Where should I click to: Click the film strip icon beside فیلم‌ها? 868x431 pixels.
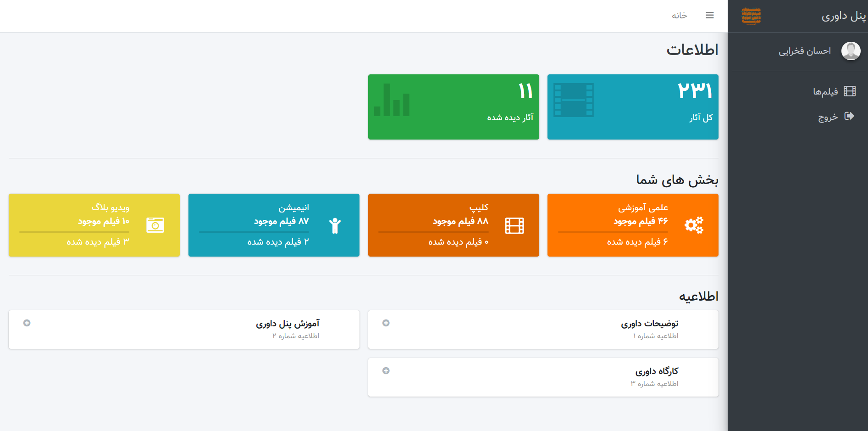pyautogui.click(x=850, y=91)
